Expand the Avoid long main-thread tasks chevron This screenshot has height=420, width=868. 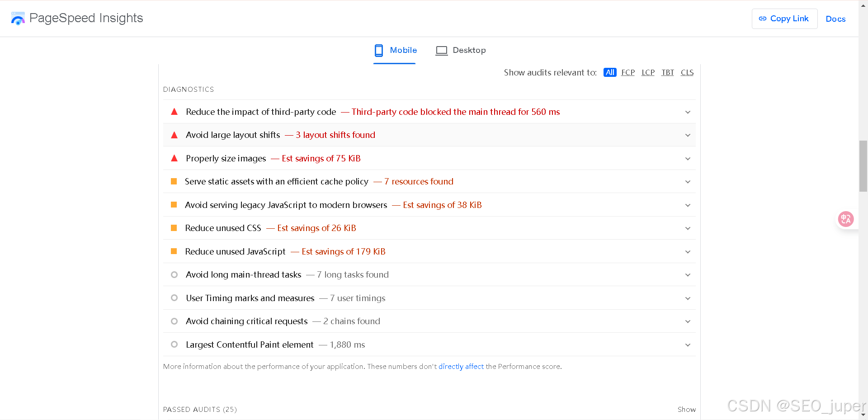[x=688, y=275]
